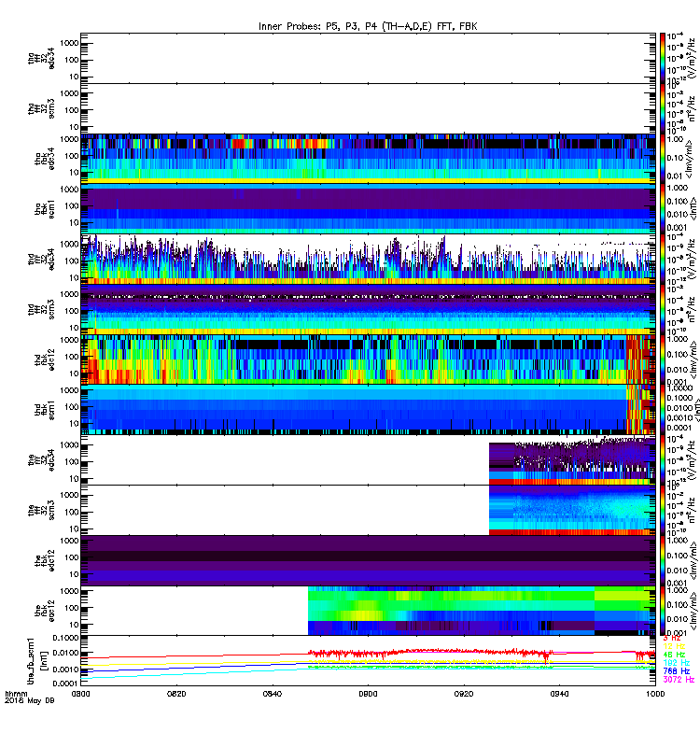
Task: Click the 'thd fbk edc12' panel label
Action: click(x=44, y=359)
